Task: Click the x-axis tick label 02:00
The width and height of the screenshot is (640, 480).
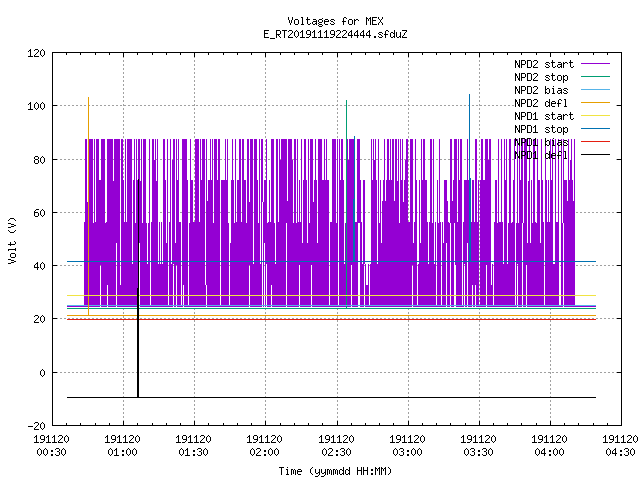Action: click(x=264, y=452)
